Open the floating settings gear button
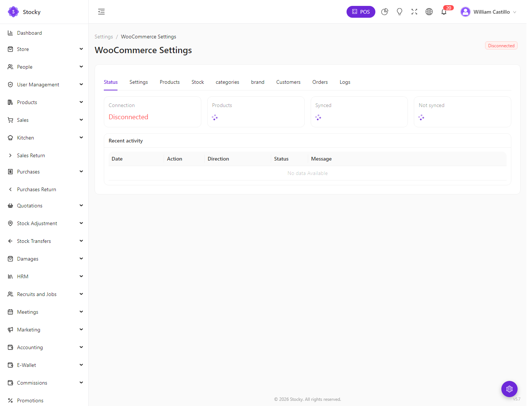Image resolution: width=532 pixels, height=406 pixels. 509,389
